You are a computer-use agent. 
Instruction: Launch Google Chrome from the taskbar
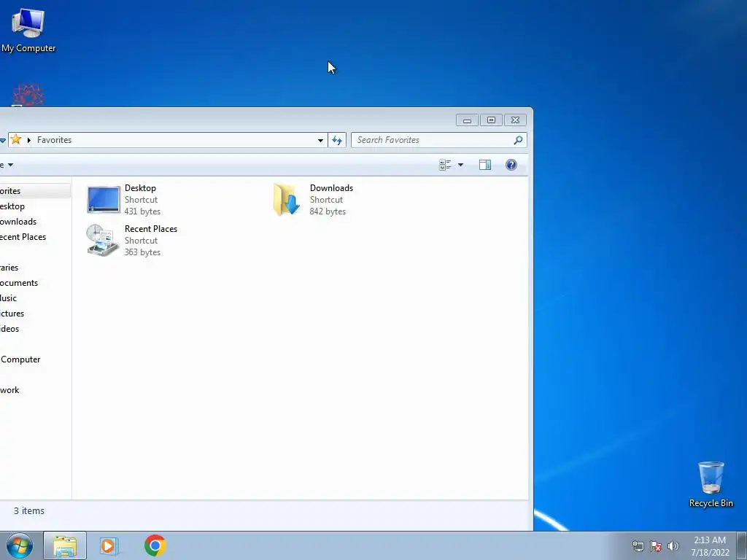[x=155, y=545]
